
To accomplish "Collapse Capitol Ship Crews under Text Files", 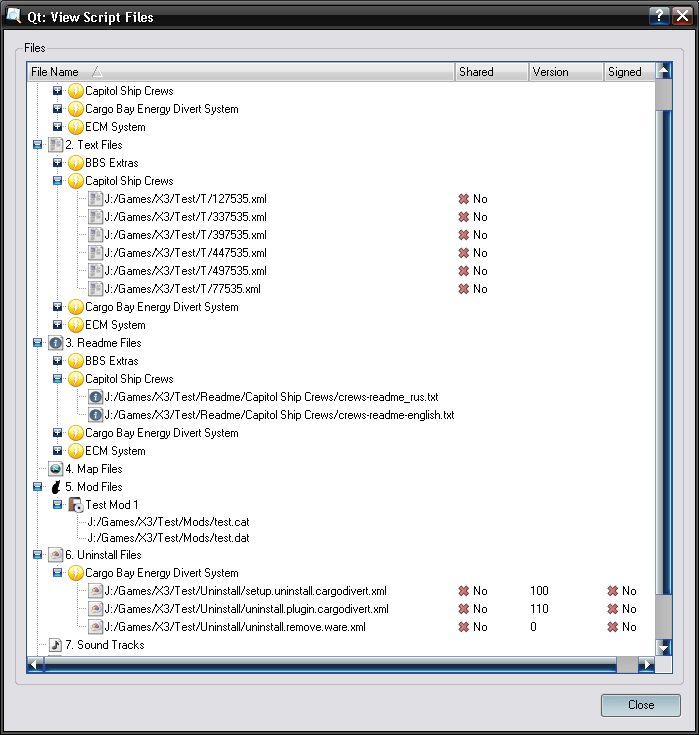I will pyautogui.click(x=57, y=180).
